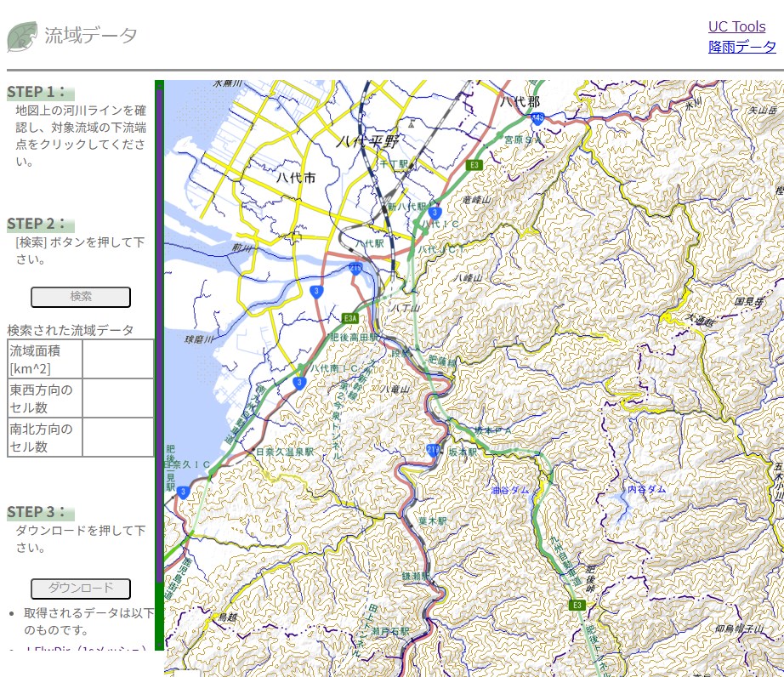The image size is (784, 677).
Task: Click the Route 219 shield near 坂本駅
Action: (x=433, y=450)
